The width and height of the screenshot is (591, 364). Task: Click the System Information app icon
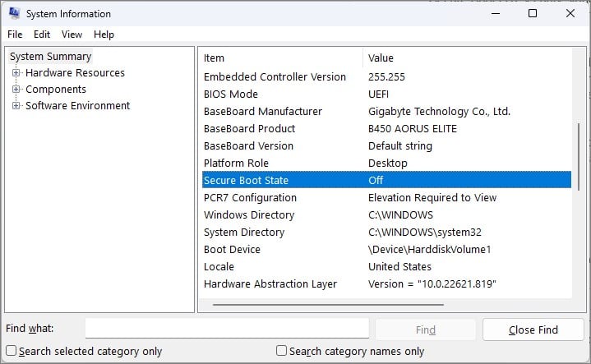click(x=14, y=13)
